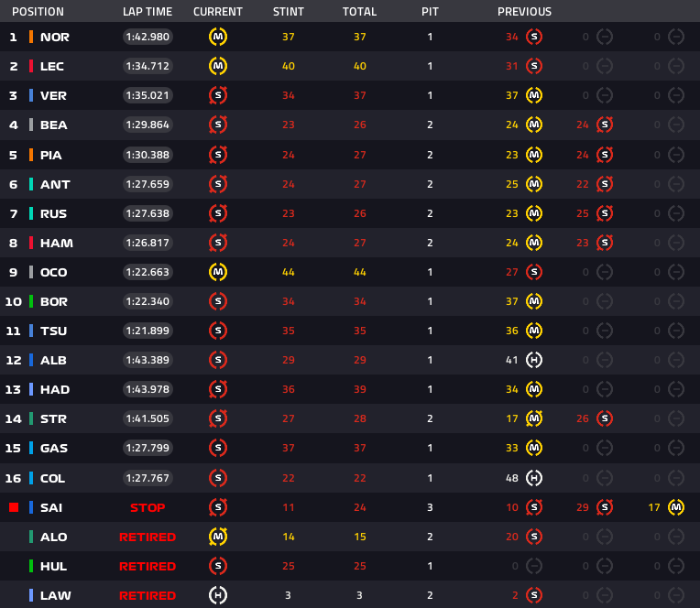700x608 pixels.
Task: Select OCO's current medium tyre icon
Action: click(x=218, y=272)
